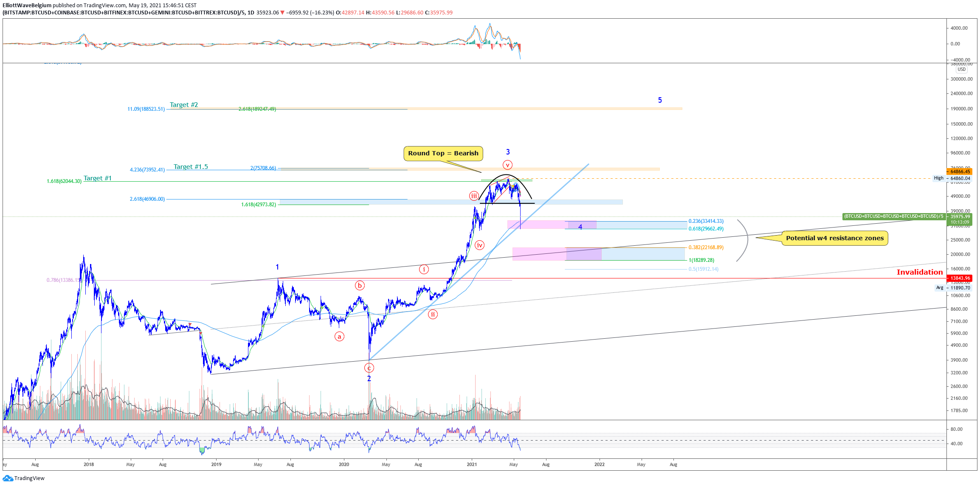This screenshot has width=980, height=486.
Task: Click the "Target #1.5" annotation
Action: [x=191, y=167]
